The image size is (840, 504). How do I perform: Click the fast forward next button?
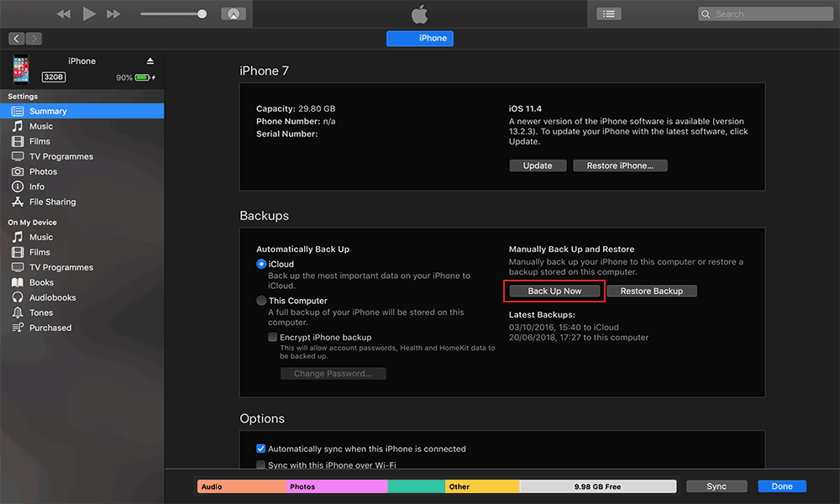pos(113,14)
